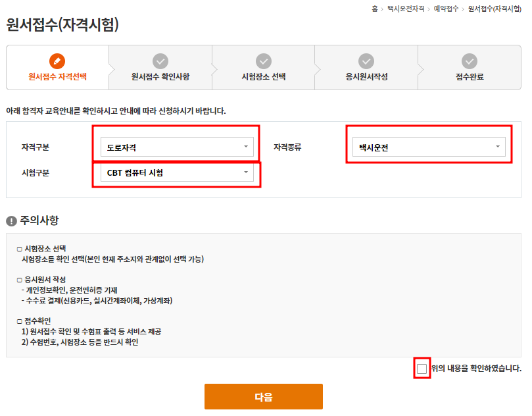
Task: Open the 시험구분 dropdown showing CBT 컴퓨터 시험
Action: (x=177, y=172)
